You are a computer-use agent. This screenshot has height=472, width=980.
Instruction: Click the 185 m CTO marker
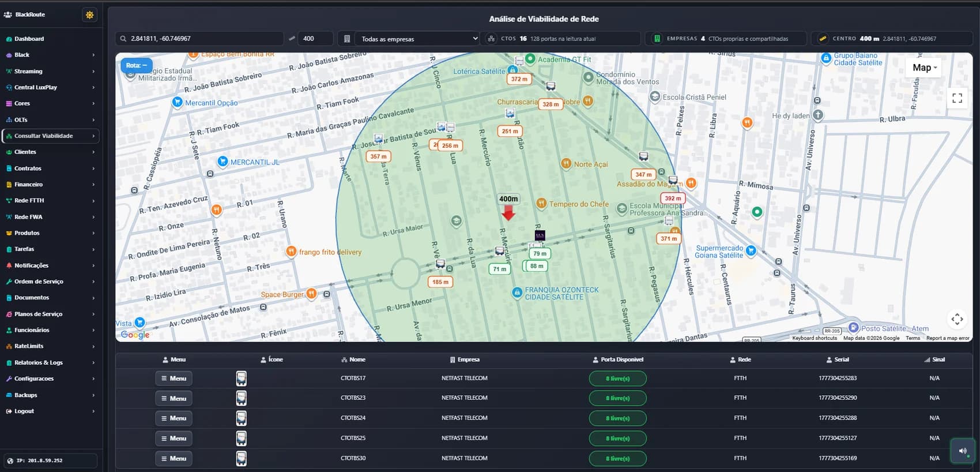pyautogui.click(x=440, y=282)
